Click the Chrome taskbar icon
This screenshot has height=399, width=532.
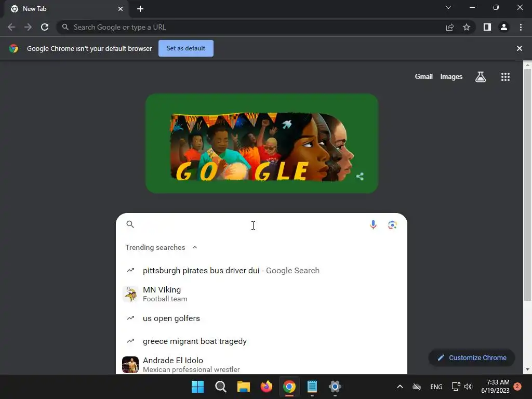[x=289, y=387]
